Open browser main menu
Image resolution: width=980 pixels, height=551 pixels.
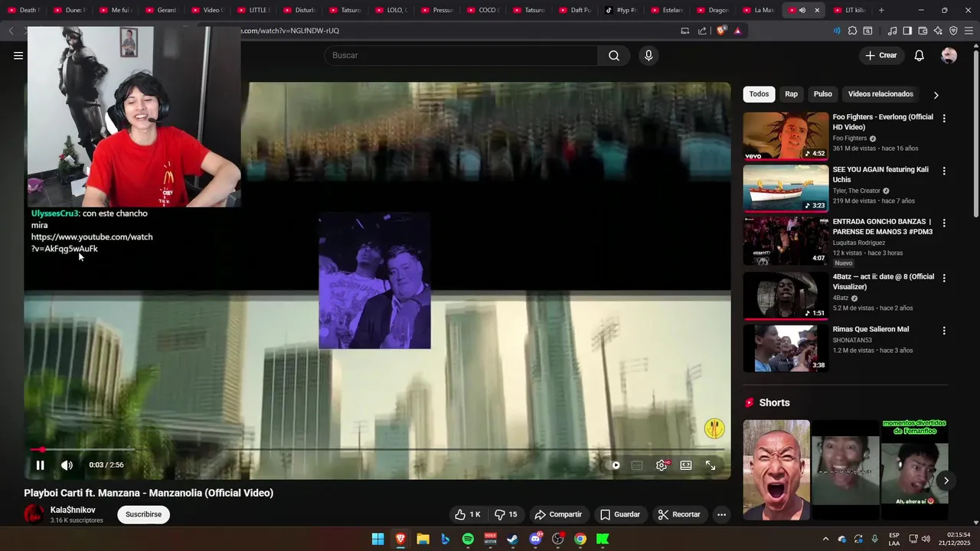(x=969, y=31)
